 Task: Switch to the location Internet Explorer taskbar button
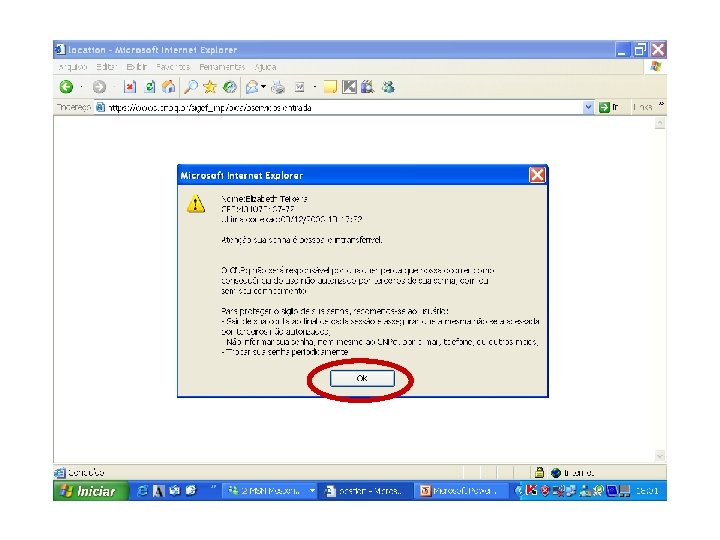(364, 491)
